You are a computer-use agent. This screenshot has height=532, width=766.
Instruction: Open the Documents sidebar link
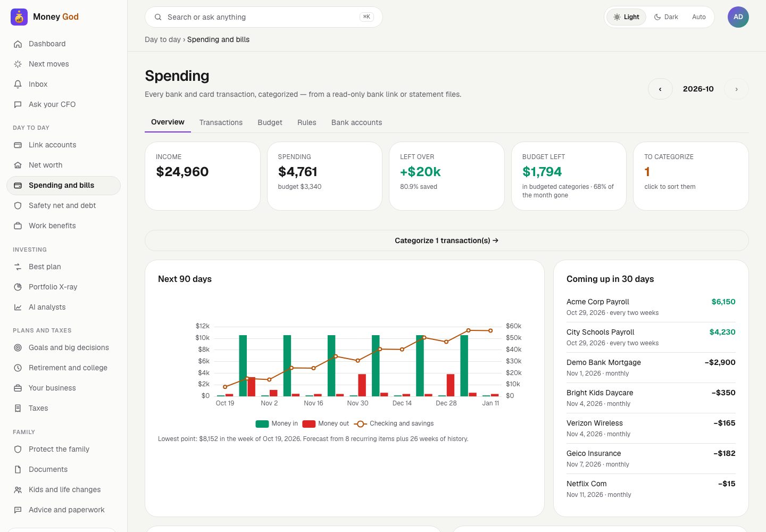(x=63, y=469)
